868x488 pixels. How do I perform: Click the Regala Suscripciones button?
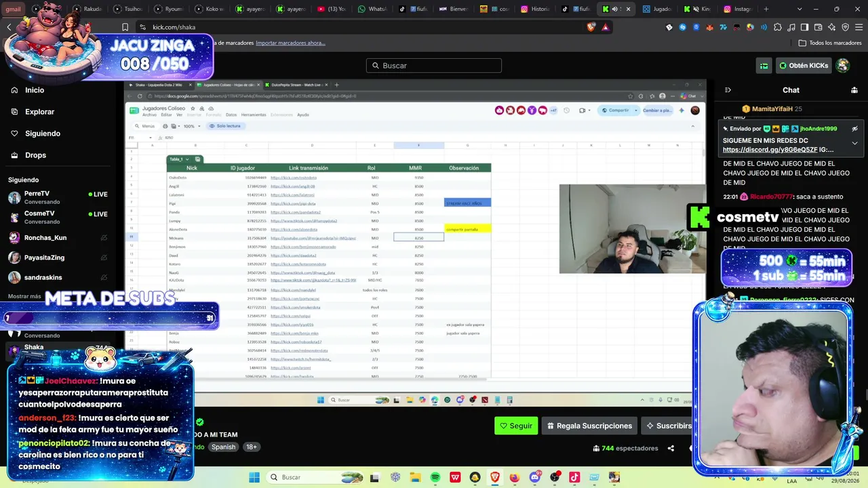[589, 426]
